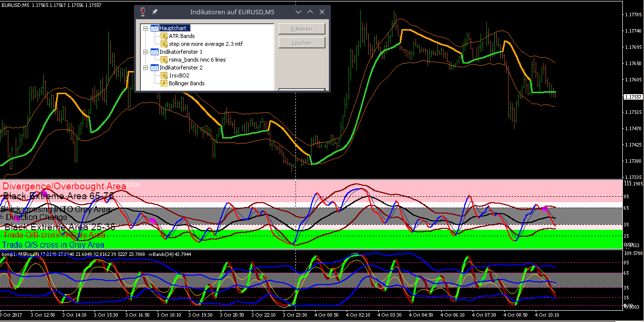Viewport: 644px width, 322px height.
Task: Collapse the Indikatorfenster 2 tree node
Action: [145, 68]
